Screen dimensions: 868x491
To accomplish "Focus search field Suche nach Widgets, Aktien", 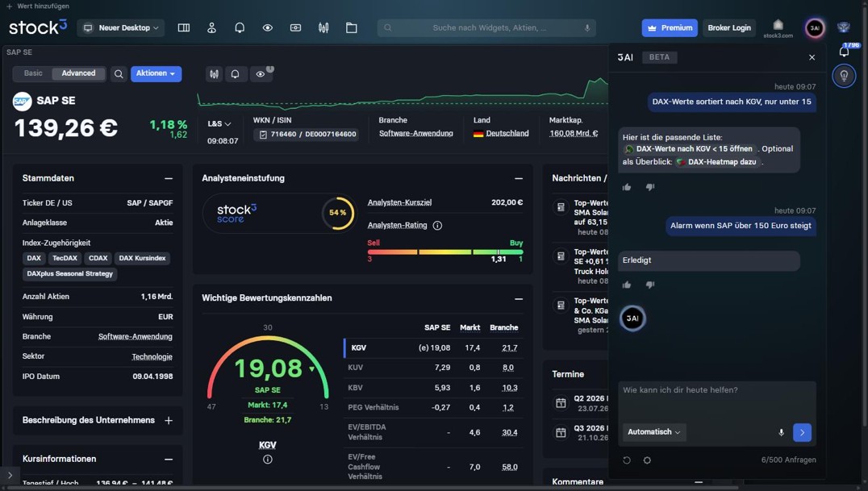I will (486, 27).
